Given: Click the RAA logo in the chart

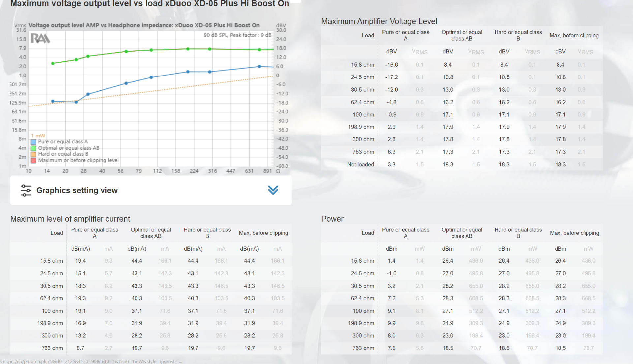Looking at the screenshot, I should [x=40, y=38].
